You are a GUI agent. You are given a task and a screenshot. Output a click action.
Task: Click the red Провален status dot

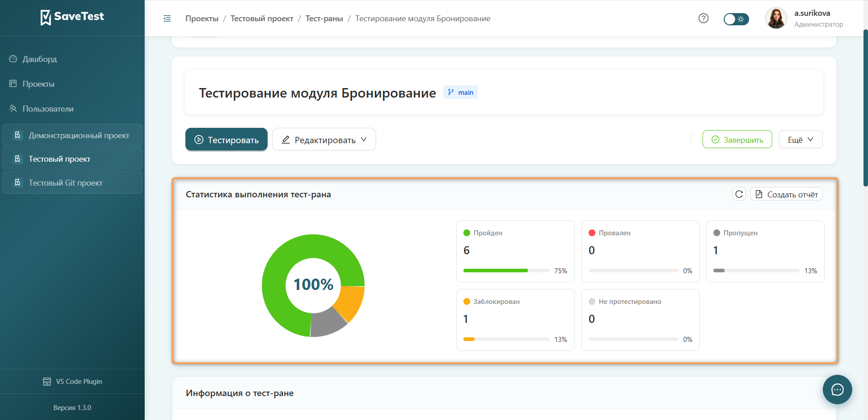point(592,233)
